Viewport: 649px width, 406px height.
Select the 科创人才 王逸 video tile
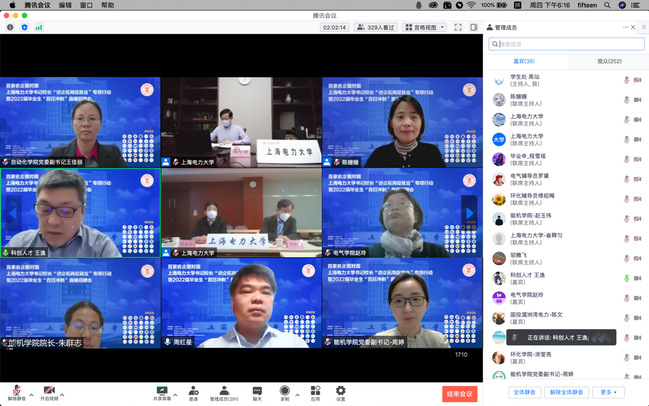tap(80, 213)
